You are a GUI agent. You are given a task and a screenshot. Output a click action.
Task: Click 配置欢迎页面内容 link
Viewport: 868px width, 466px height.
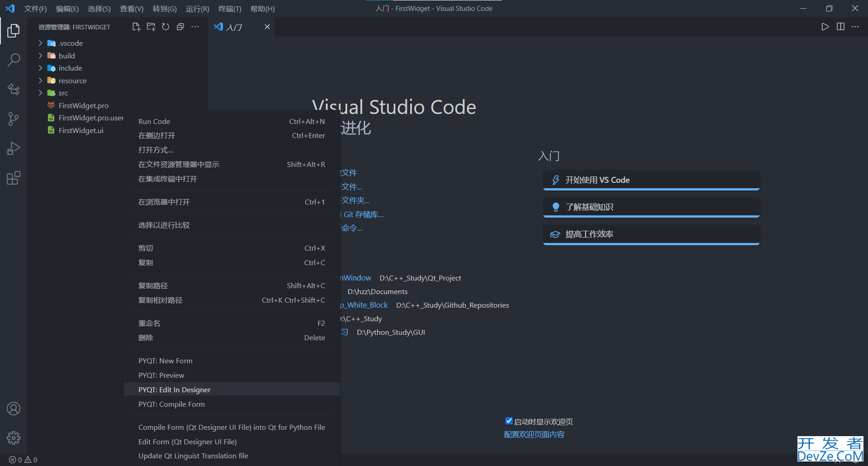(534, 434)
